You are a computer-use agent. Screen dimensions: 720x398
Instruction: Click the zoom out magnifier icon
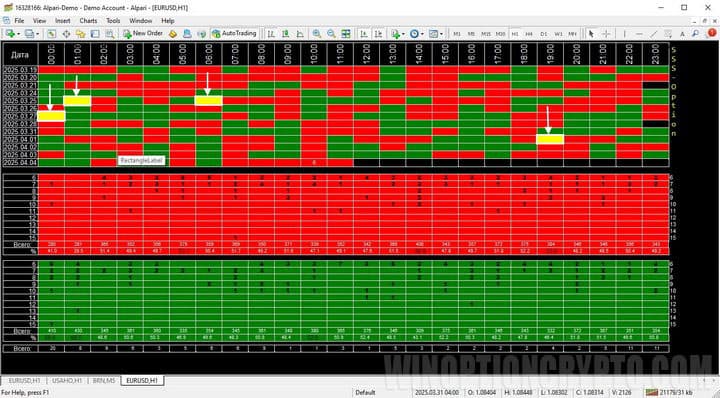pos(331,34)
